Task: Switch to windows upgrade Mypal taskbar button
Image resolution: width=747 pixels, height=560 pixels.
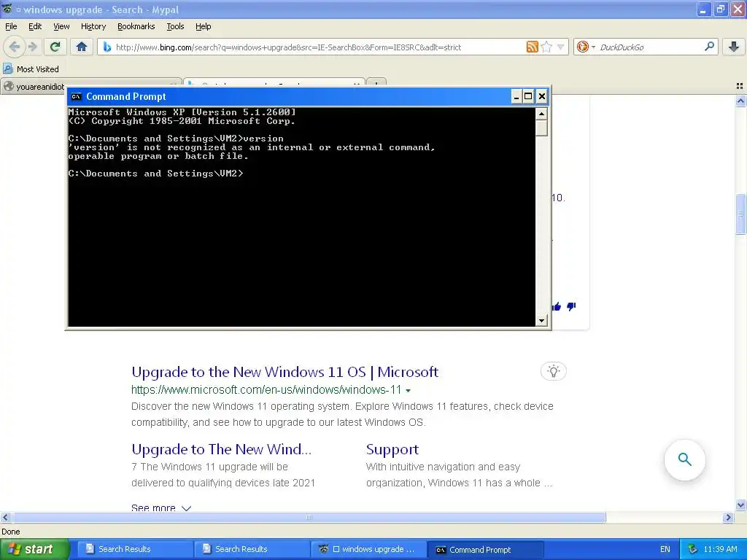Action: [x=369, y=549]
